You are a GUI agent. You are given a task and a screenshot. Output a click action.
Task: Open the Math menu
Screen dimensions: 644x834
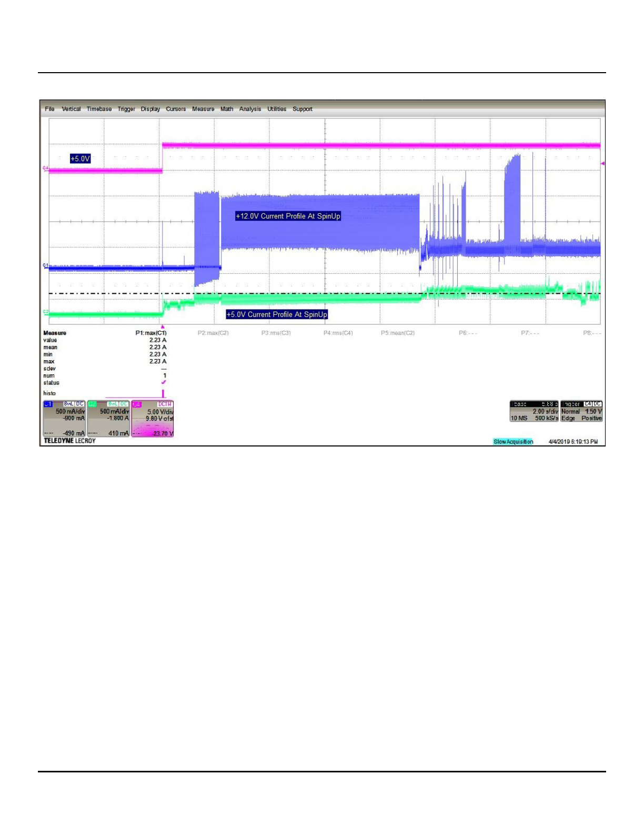pyautogui.click(x=227, y=109)
